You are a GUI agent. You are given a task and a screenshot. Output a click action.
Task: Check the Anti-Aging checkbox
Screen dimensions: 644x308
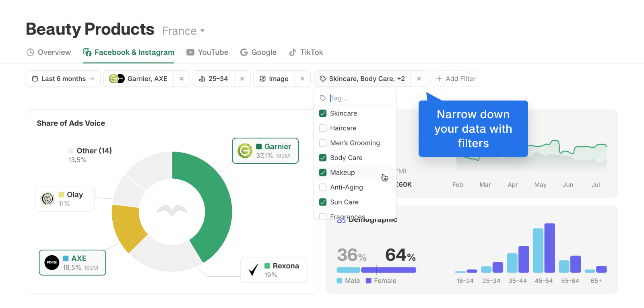click(323, 187)
